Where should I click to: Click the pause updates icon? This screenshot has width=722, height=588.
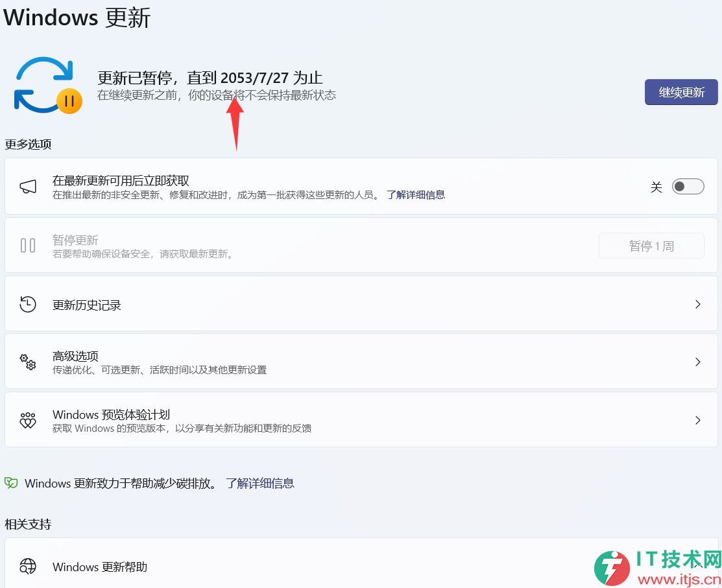(28, 246)
